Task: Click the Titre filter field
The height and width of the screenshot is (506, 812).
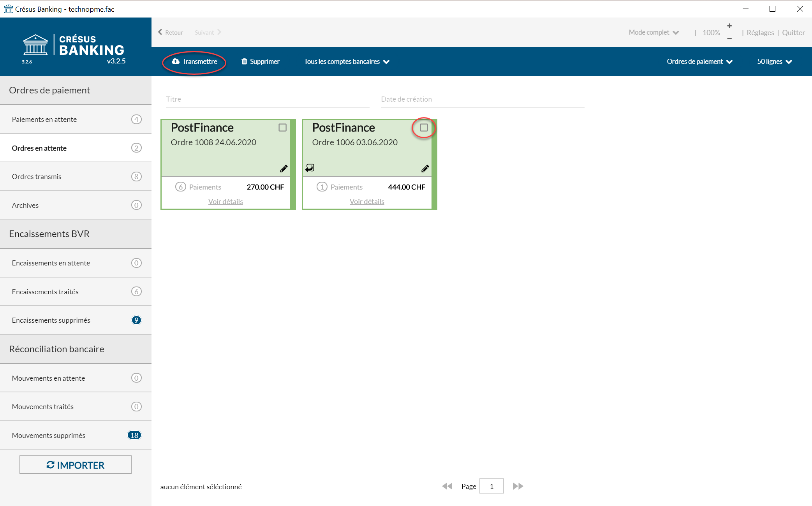Action: 268,99
